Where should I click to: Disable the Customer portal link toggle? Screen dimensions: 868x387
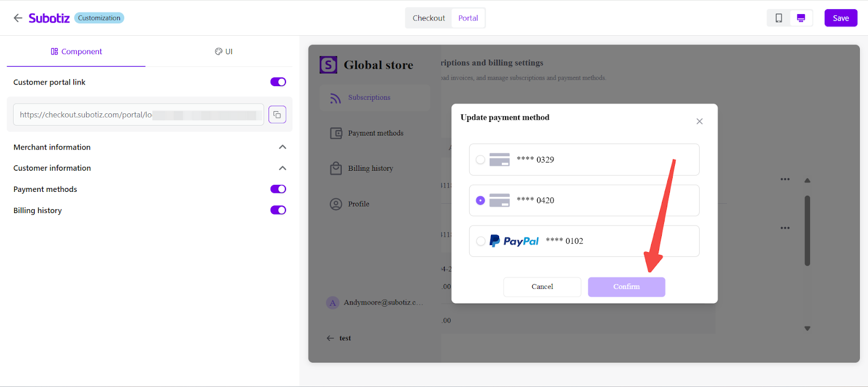278,82
